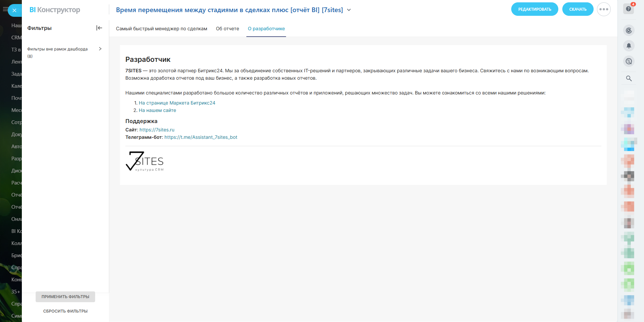The height and width of the screenshot is (322, 644).
Task: Select the О разработчике tab
Action: click(x=266, y=29)
